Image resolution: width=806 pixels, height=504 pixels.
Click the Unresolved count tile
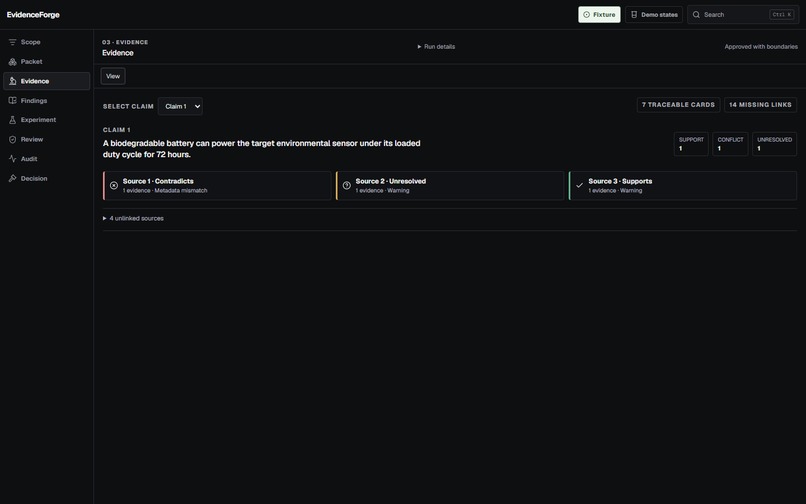[774, 144]
